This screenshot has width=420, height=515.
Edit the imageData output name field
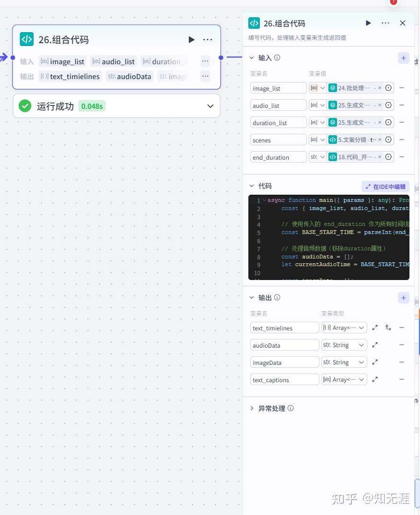(284, 362)
